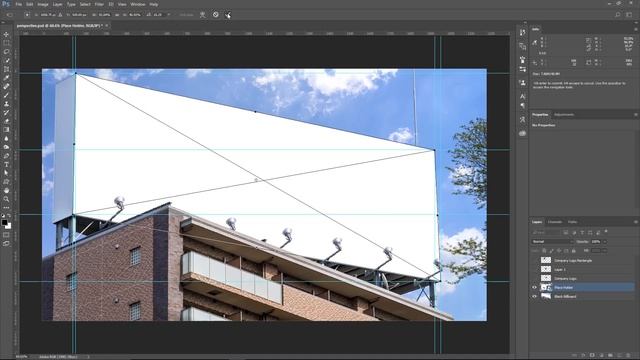Hide the Place Holder layer
Image resolution: width=640 pixels, height=360 pixels.
(x=534, y=287)
